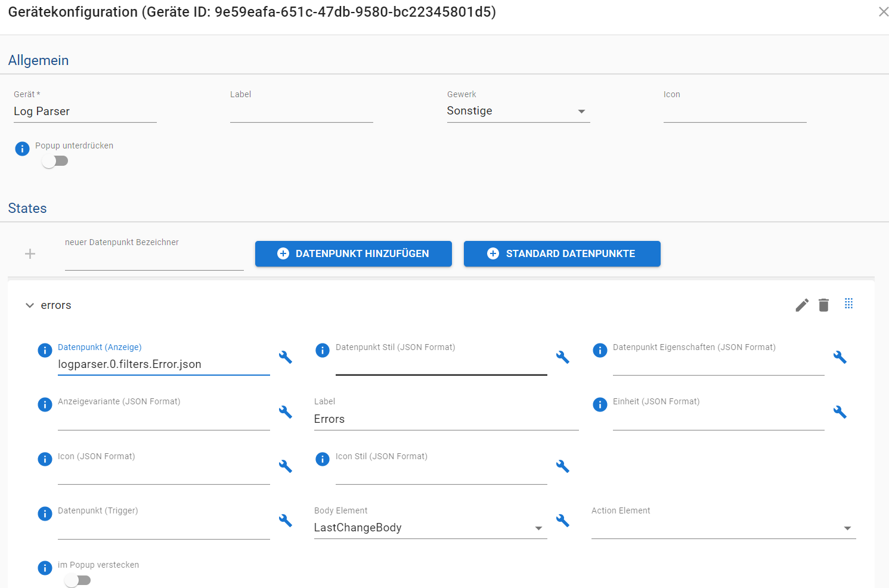Click the Einheit (JSON Format) input field
Viewport: 889px width, 588px height.
pos(718,419)
